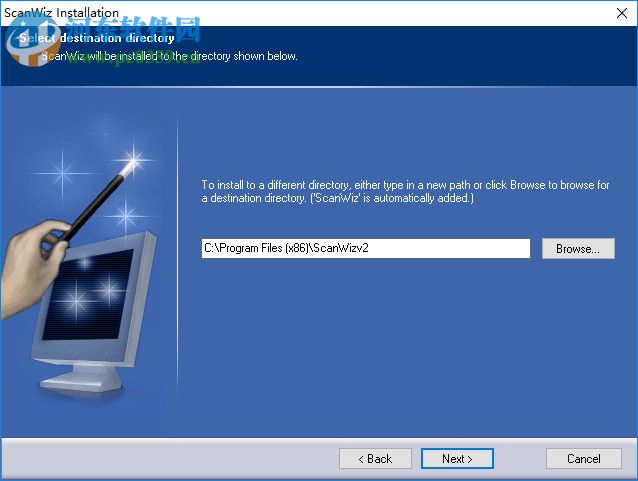This screenshot has width=638, height=481.
Task: Click the 'ScanWiz will be installed' subtitle text
Action: [169, 56]
